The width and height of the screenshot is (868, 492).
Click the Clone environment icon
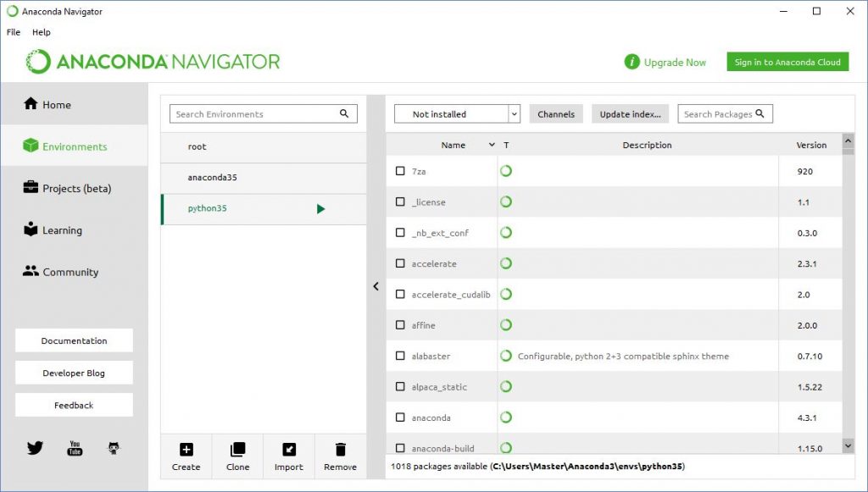[238, 450]
